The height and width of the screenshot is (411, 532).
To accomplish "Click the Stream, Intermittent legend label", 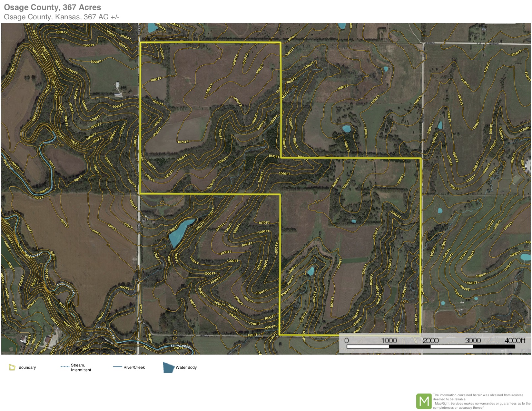I will click(81, 367).
